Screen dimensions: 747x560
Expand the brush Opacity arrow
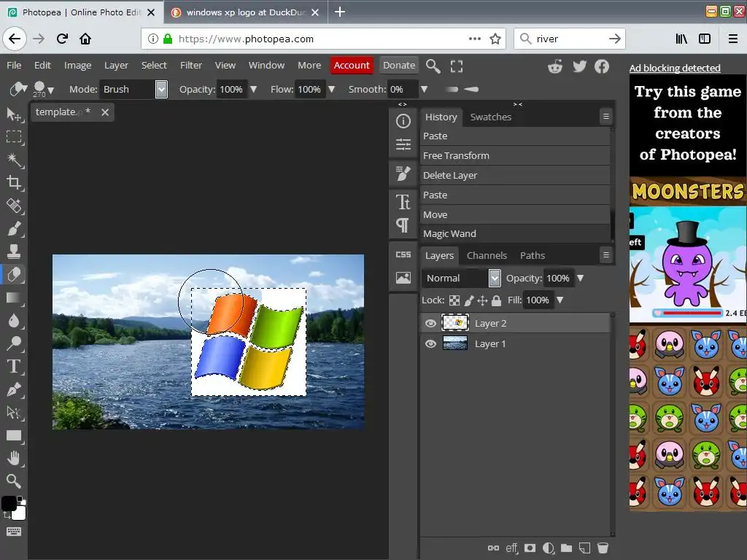253,89
